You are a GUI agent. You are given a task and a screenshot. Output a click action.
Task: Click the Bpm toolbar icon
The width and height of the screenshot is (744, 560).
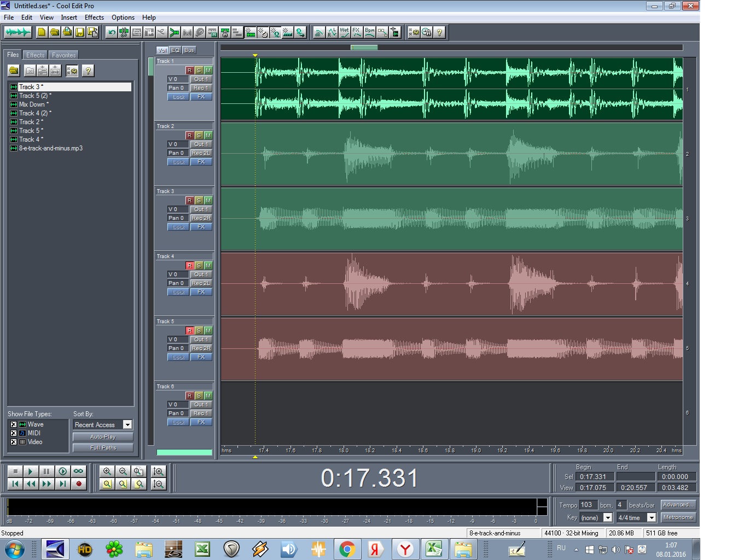tap(370, 32)
